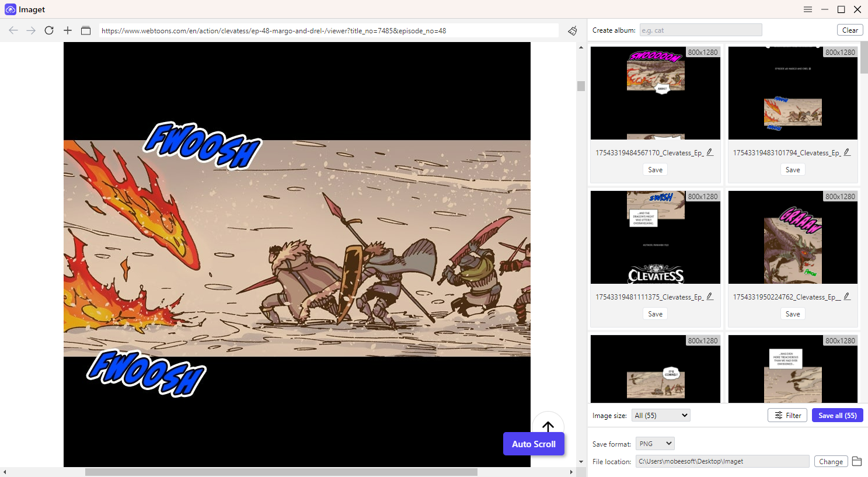Click the page horizontal scrollbar

[281, 472]
